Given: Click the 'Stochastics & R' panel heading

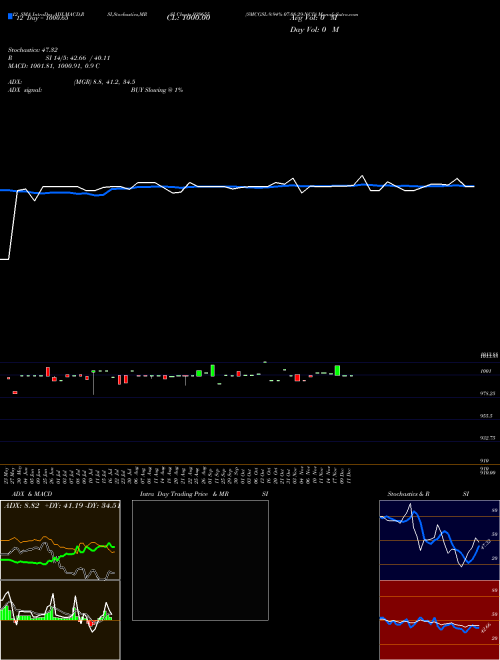Looking at the screenshot, I should tap(409, 494).
